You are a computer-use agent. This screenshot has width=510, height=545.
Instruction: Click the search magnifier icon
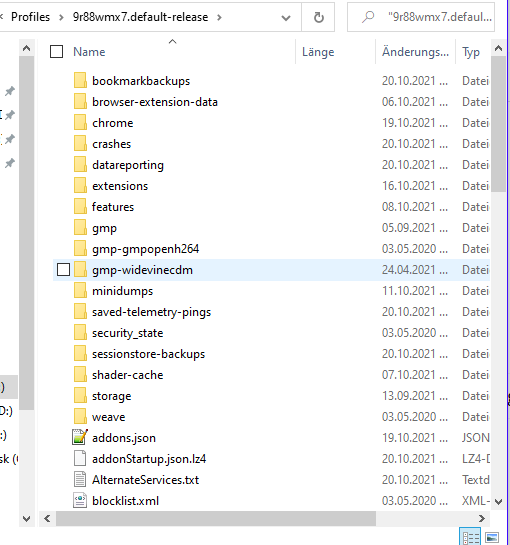[368, 17]
